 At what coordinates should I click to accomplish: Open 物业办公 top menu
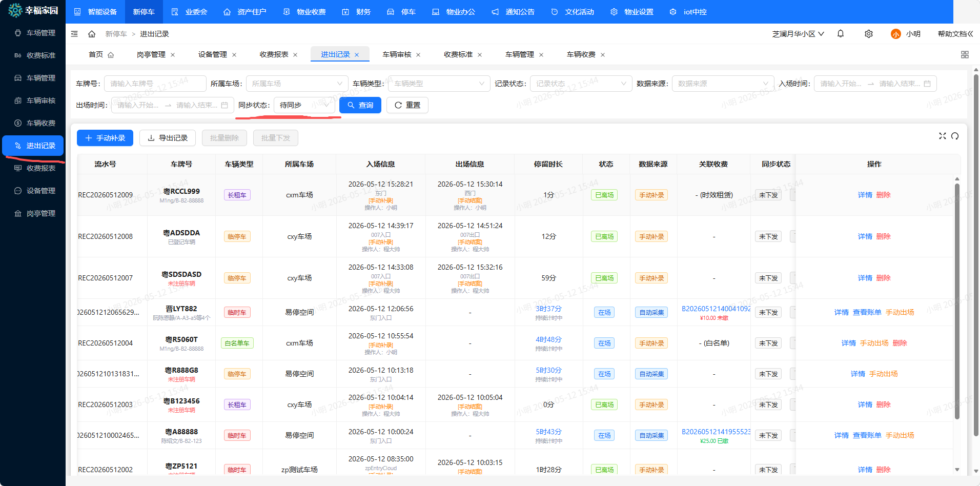(x=454, y=12)
